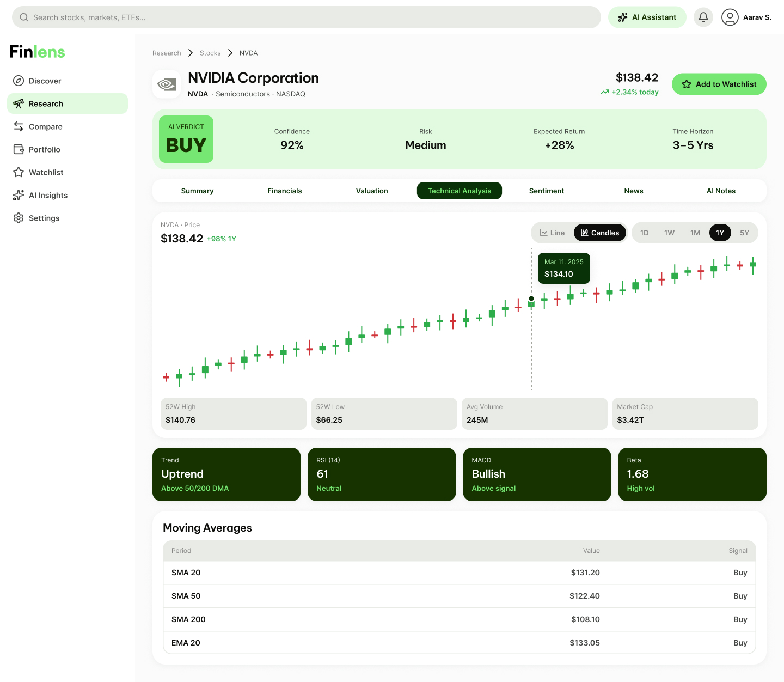This screenshot has width=784, height=682.
Task: Select the 1Y time range
Action: coord(720,233)
